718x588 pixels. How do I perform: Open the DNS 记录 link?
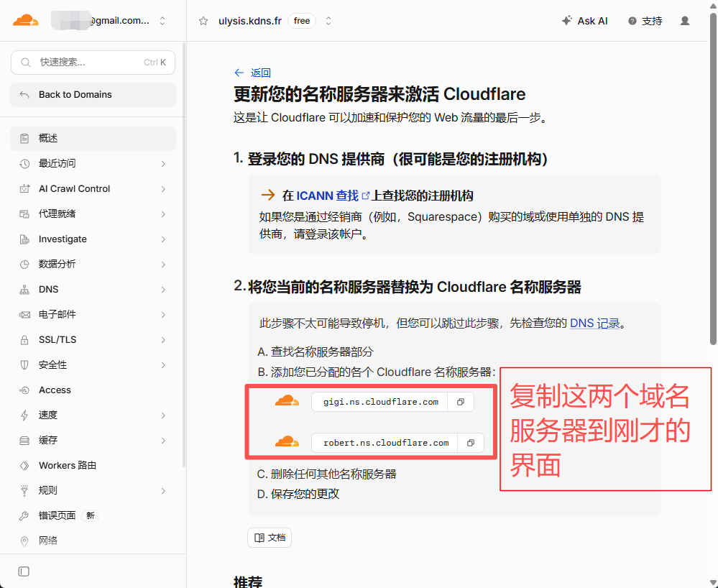coord(594,323)
